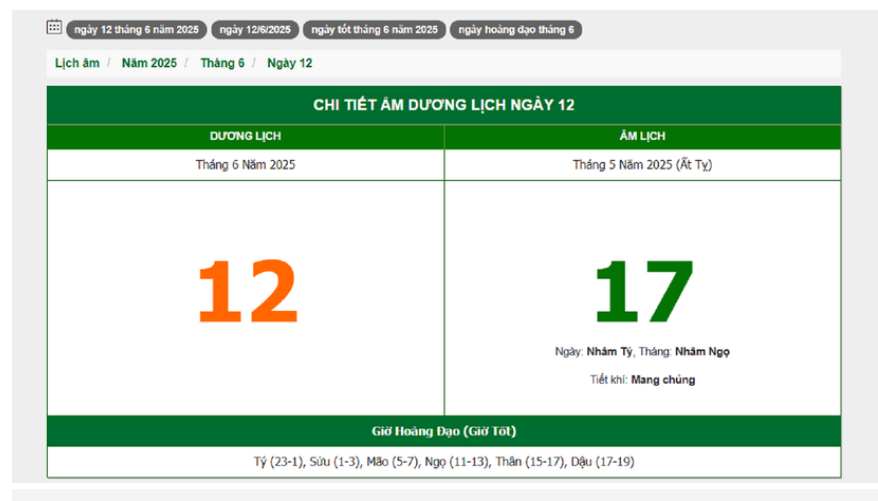This screenshot has height=501, width=878.
Task: Select the "ngày 12/6/2025" tag pill
Action: tap(254, 30)
